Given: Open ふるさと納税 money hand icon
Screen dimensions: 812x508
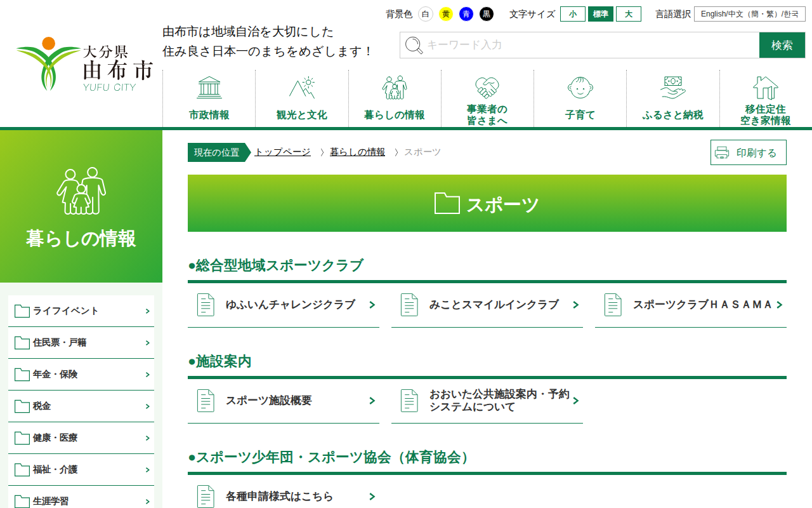Looking at the screenshot, I should [x=673, y=87].
